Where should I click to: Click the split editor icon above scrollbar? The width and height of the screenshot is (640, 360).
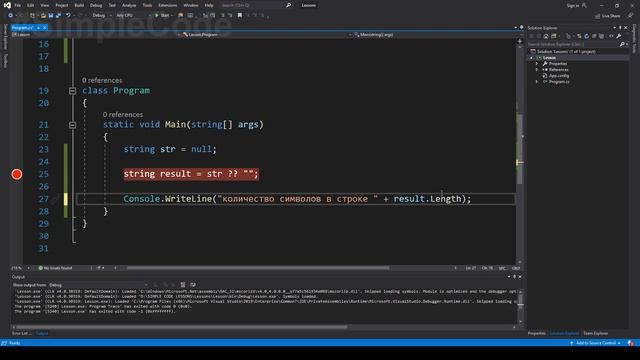coord(520,41)
